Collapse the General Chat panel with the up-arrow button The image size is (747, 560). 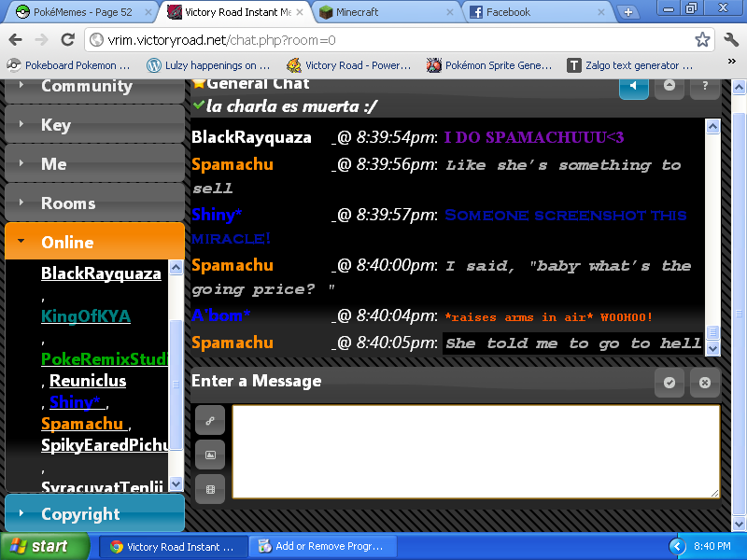pyautogui.click(x=669, y=86)
